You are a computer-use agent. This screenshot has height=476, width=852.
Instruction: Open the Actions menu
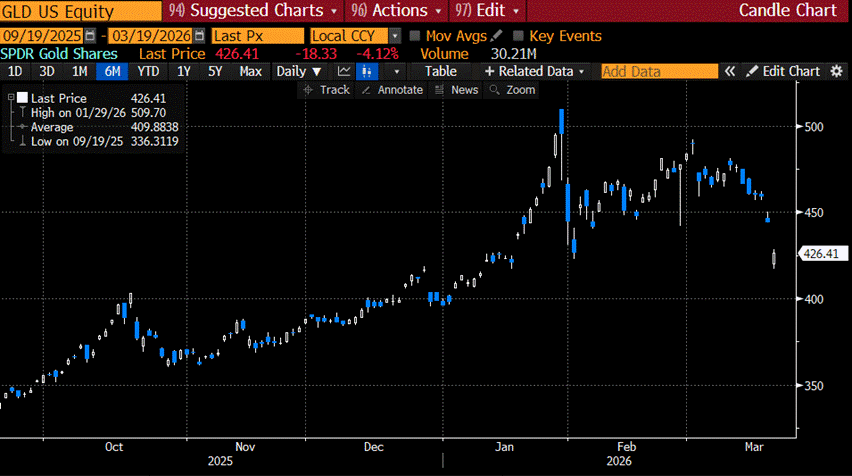tap(400, 11)
